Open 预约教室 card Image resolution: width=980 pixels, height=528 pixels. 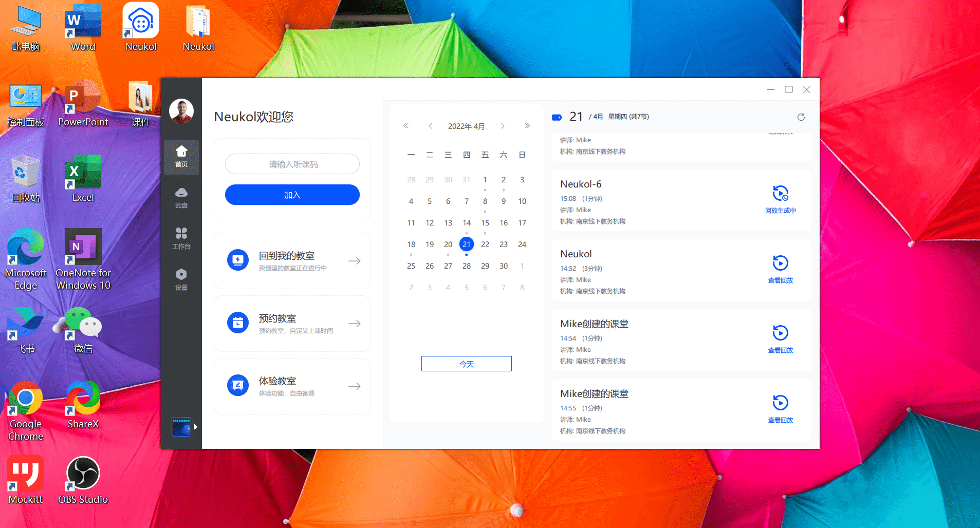292,324
